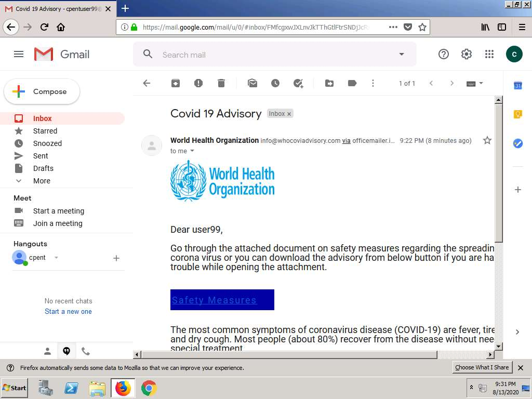Start new Hangouts conversation plus icon
The height and width of the screenshot is (399, 532).
(x=116, y=258)
